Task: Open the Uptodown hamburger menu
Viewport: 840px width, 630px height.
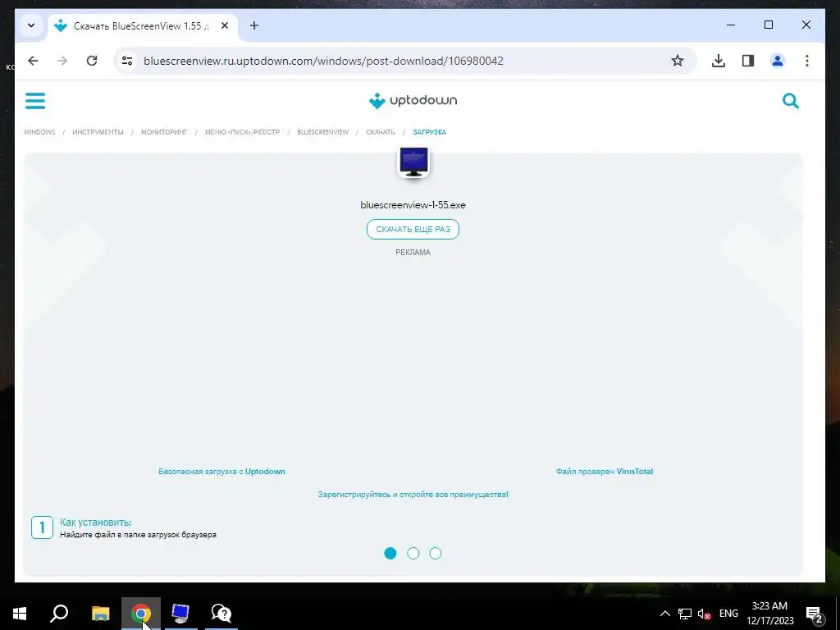Action: (35, 101)
